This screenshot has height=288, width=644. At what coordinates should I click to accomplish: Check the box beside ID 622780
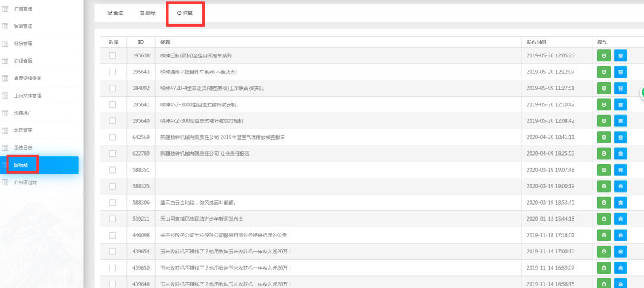[x=112, y=153]
